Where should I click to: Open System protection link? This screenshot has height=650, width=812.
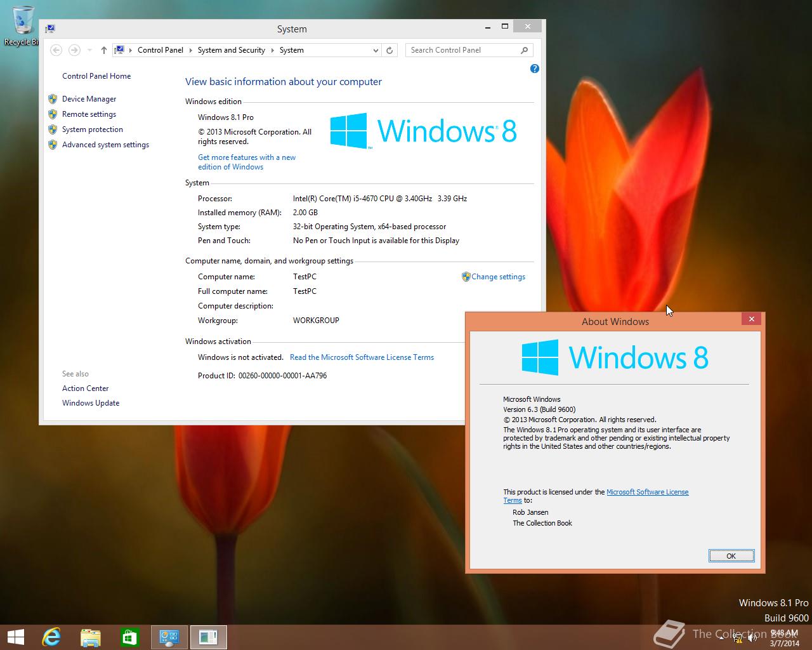coord(93,129)
